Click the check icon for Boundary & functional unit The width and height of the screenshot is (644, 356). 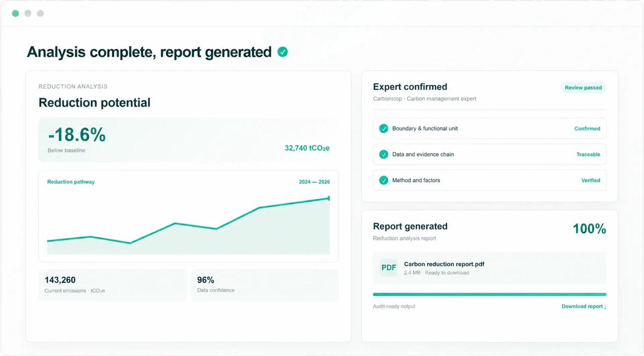(x=383, y=128)
